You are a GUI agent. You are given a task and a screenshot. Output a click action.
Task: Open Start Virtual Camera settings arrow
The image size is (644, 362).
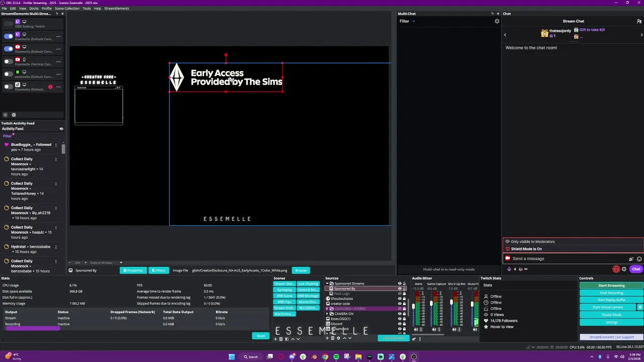click(x=640, y=307)
